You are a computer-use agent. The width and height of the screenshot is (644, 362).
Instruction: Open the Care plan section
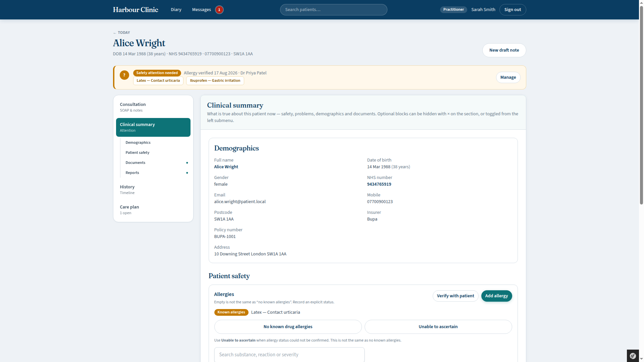(153, 210)
